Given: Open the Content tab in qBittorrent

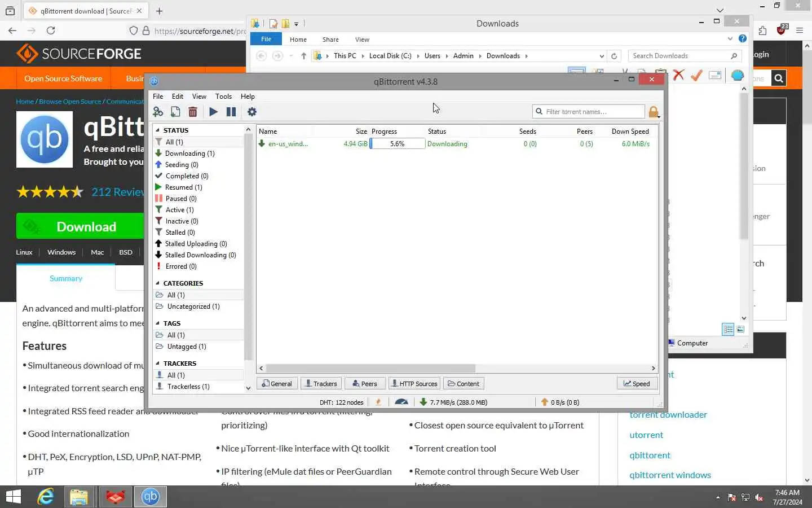Looking at the screenshot, I should point(464,383).
